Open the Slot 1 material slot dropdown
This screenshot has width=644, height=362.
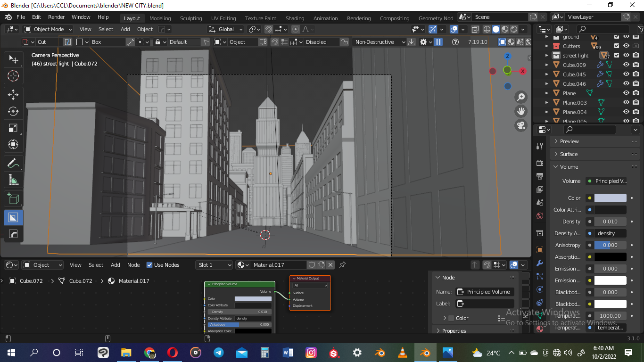click(215, 265)
